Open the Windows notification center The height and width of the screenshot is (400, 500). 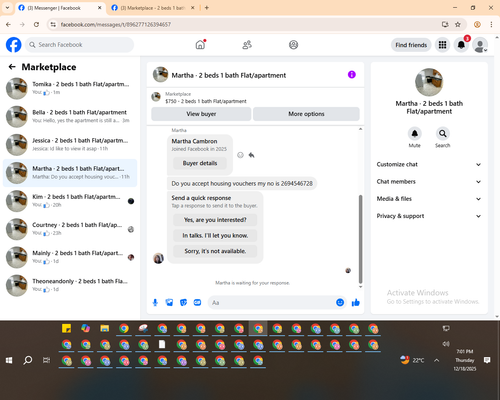tap(487, 360)
